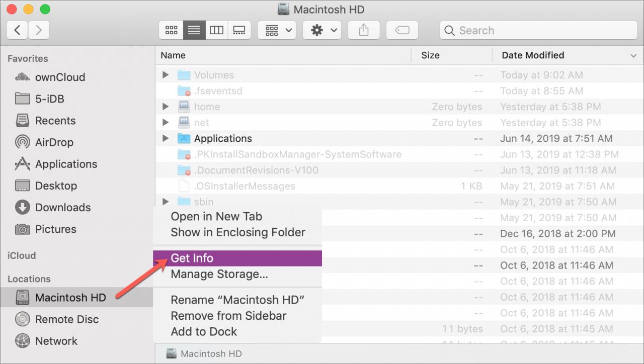Click the home volume icon
The image size is (644, 364).
click(x=184, y=107)
